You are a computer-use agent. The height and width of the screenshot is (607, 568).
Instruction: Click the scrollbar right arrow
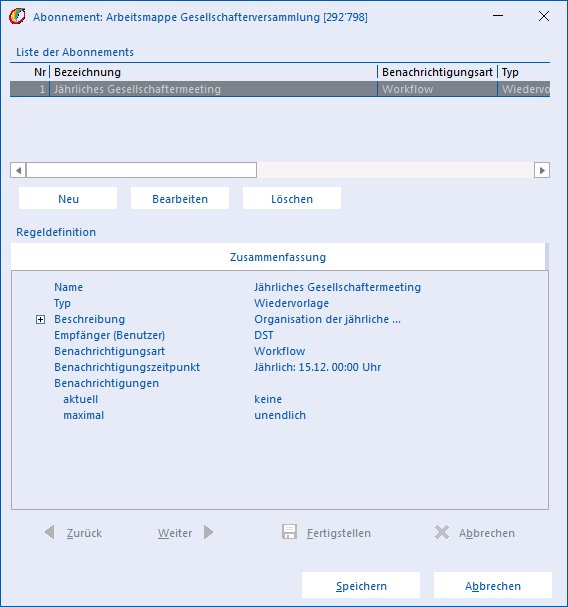(542, 170)
